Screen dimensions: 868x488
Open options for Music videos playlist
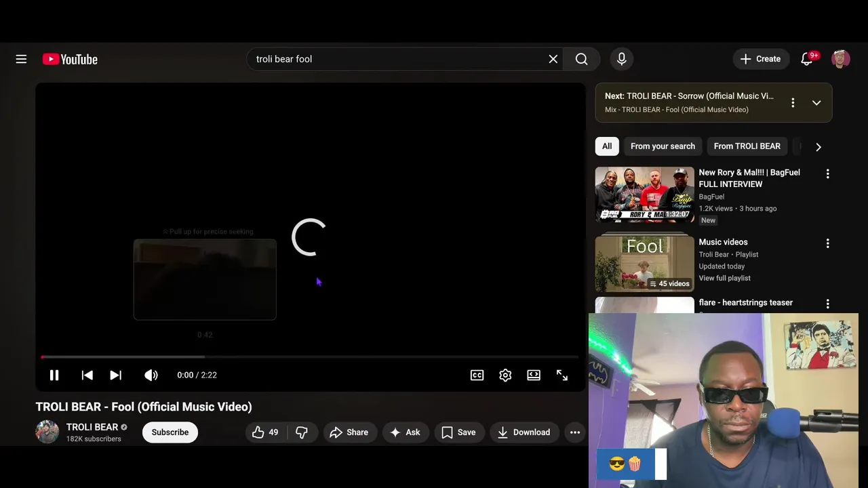(827, 243)
